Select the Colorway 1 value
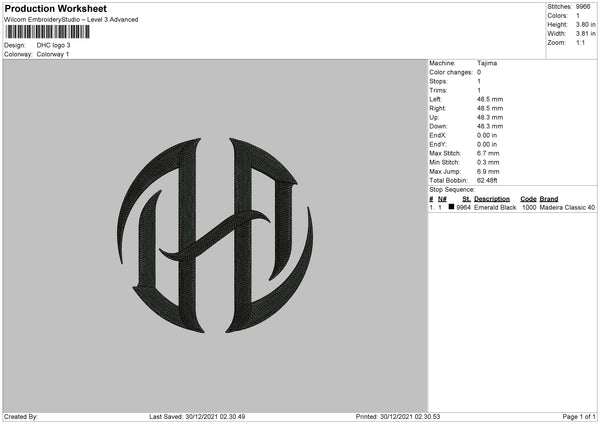Image resolution: width=600 pixels, height=424 pixels. (53, 54)
